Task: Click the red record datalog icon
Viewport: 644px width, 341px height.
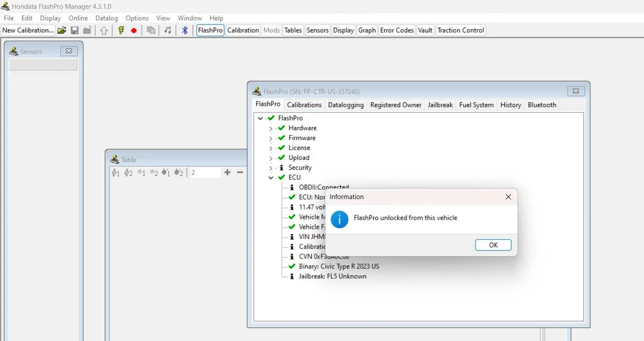Action: pyautogui.click(x=134, y=30)
